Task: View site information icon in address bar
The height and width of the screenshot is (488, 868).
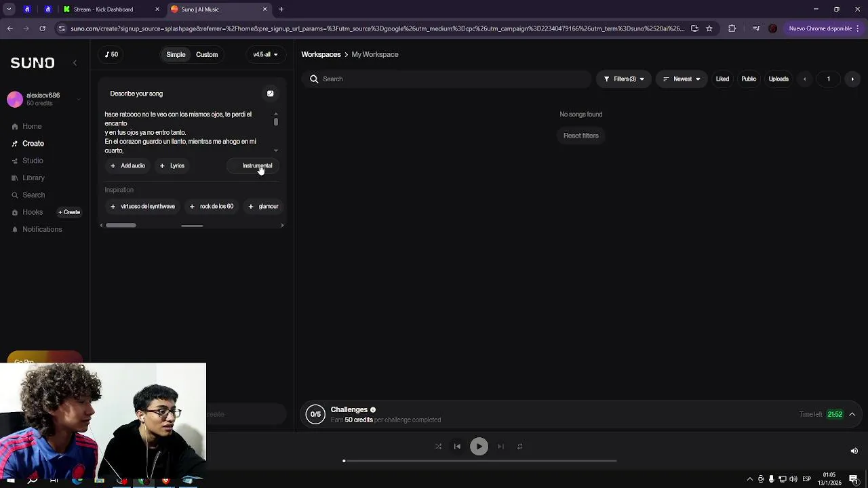Action: tap(62, 28)
